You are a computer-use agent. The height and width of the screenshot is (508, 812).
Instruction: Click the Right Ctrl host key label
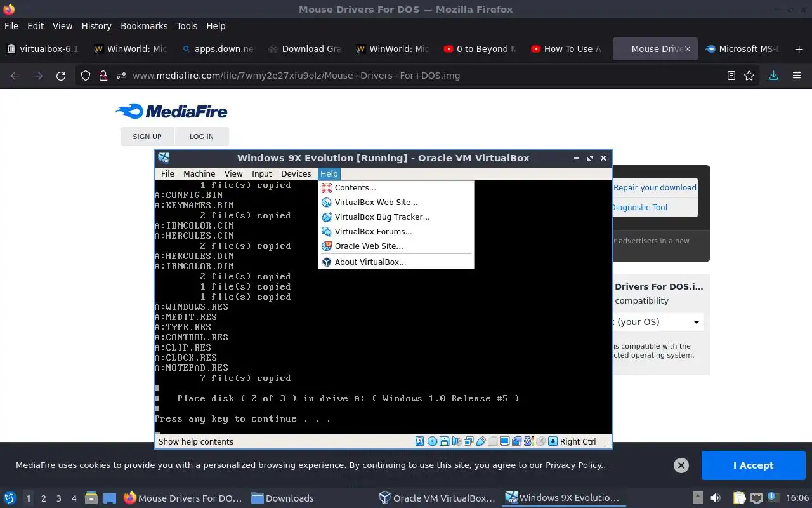coord(578,442)
